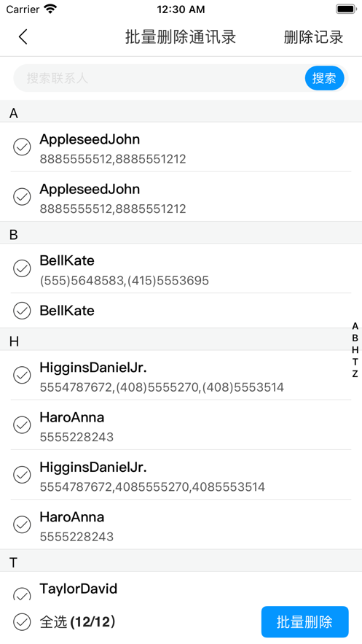Click the 搜索 search button

(324, 78)
